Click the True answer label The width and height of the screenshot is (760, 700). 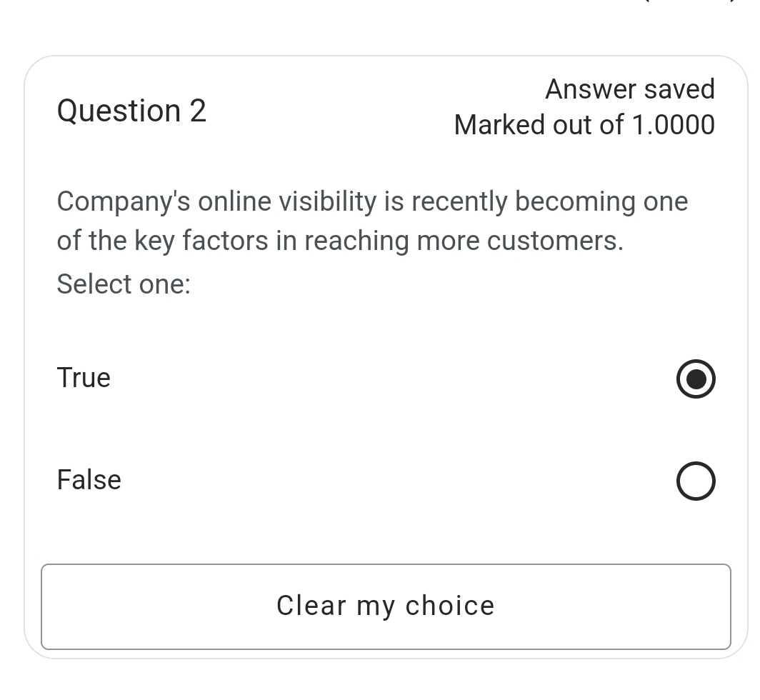tap(84, 378)
